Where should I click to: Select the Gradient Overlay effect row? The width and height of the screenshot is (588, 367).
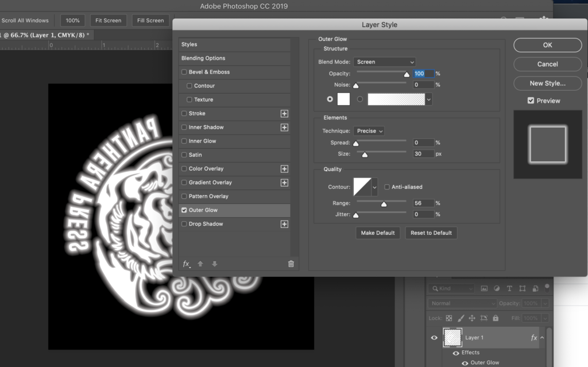tap(234, 183)
